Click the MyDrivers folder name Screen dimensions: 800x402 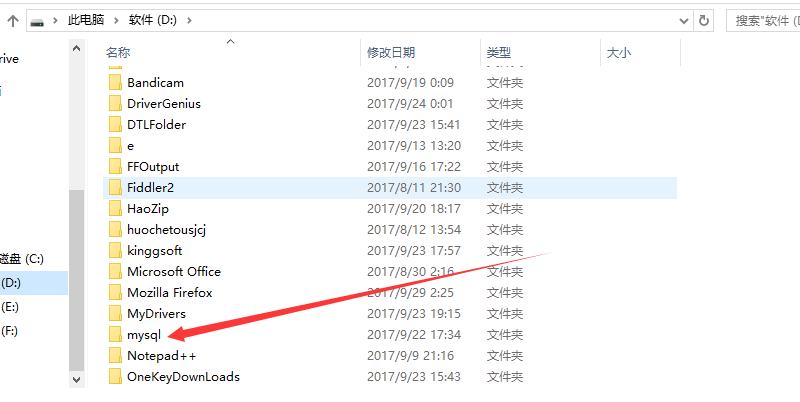(x=157, y=314)
